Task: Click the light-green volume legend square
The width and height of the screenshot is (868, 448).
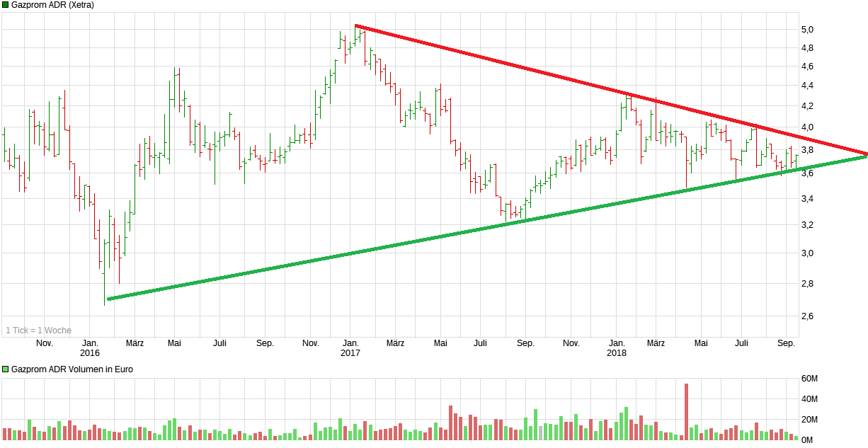Action: click(x=5, y=369)
